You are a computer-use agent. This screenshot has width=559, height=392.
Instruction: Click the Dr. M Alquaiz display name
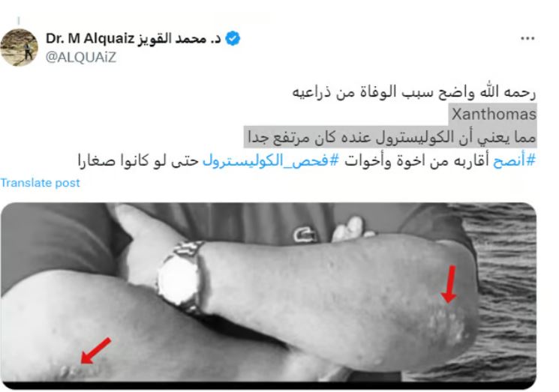(90, 38)
